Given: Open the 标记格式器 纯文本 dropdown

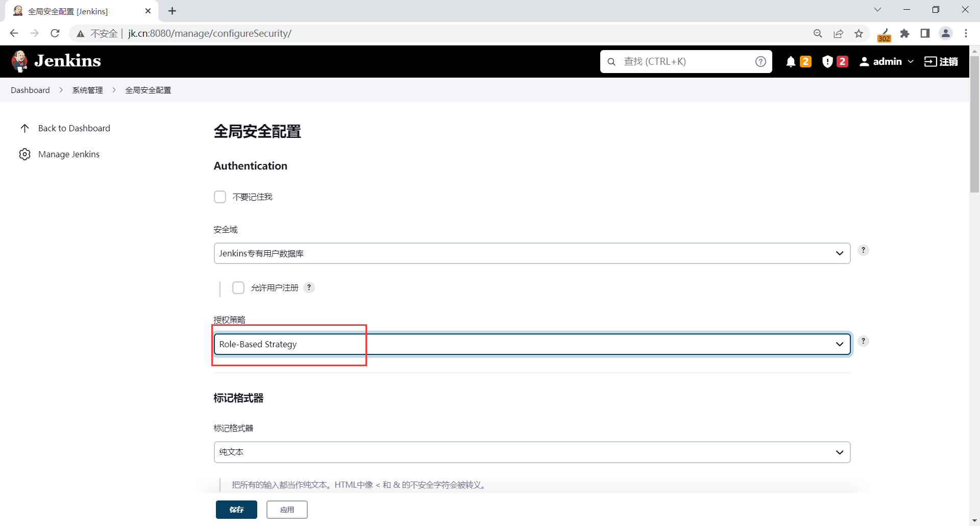Looking at the screenshot, I should (532, 452).
